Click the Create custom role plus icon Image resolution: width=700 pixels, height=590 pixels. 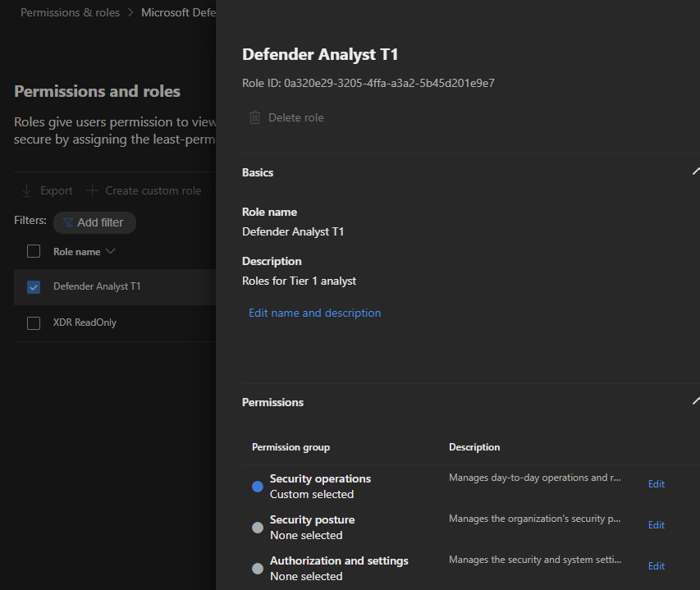click(92, 190)
